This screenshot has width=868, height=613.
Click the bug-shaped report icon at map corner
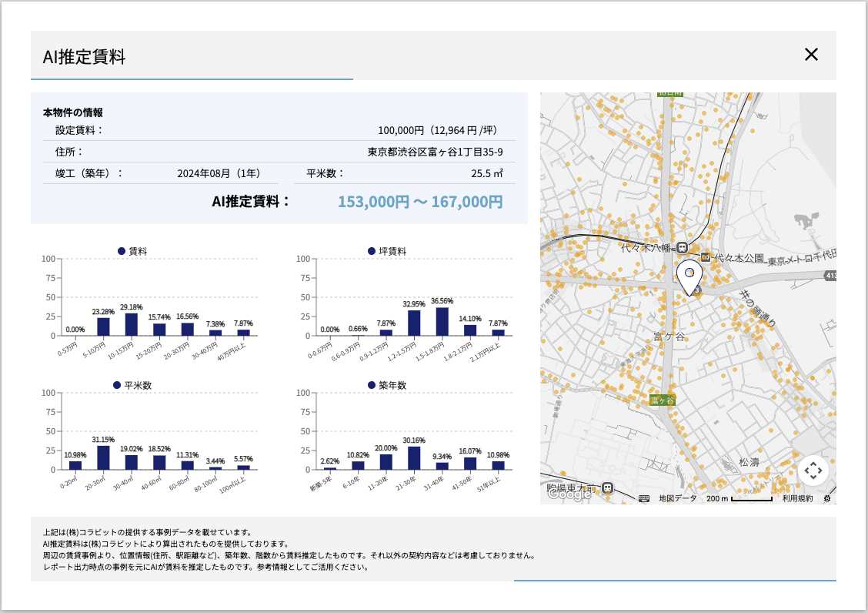coord(827,498)
